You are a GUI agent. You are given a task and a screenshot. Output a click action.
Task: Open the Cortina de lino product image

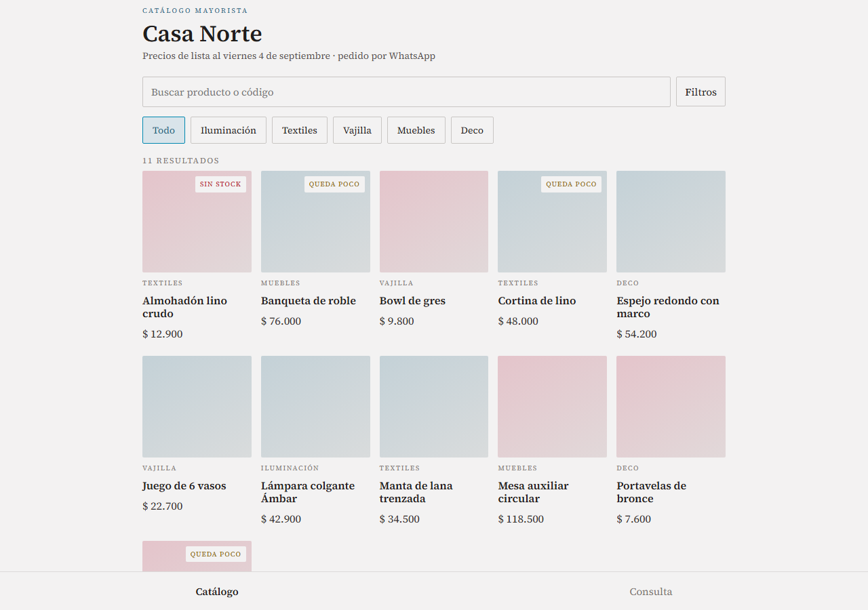tap(552, 222)
